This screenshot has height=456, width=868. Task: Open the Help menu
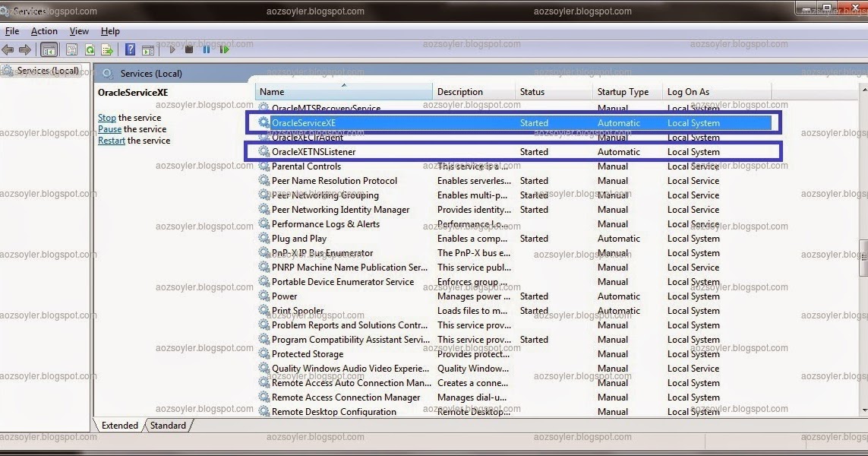[110, 31]
